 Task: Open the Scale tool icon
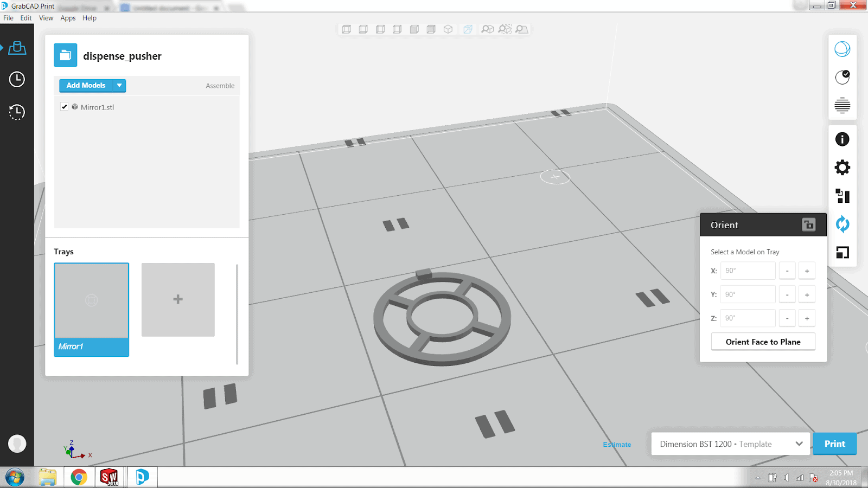coord(842,252)
